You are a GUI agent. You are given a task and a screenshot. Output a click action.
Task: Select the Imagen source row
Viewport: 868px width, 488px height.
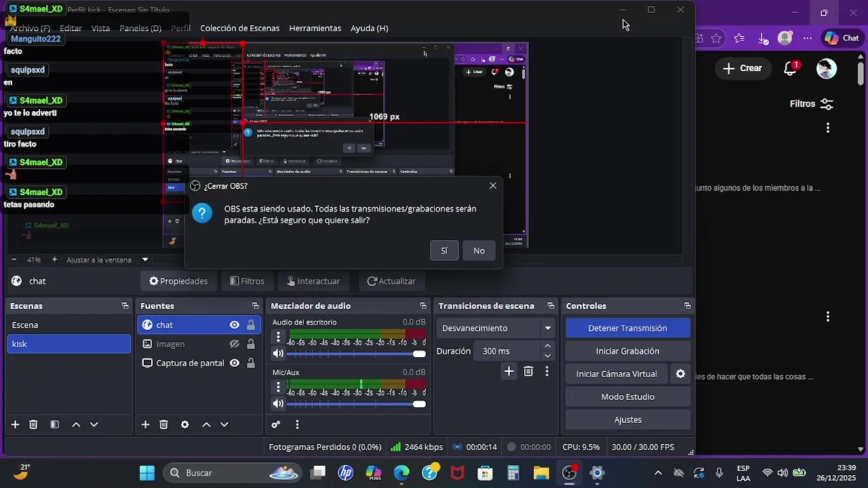199,344
